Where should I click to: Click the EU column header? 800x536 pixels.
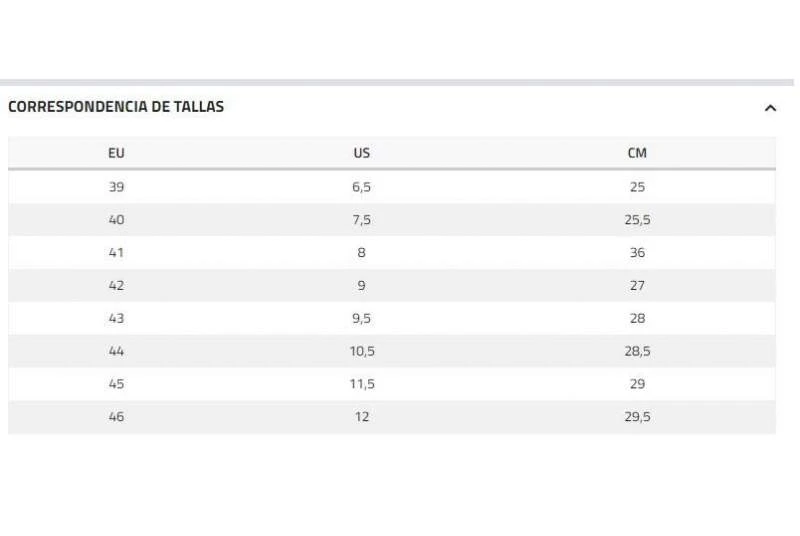point(116,153)
